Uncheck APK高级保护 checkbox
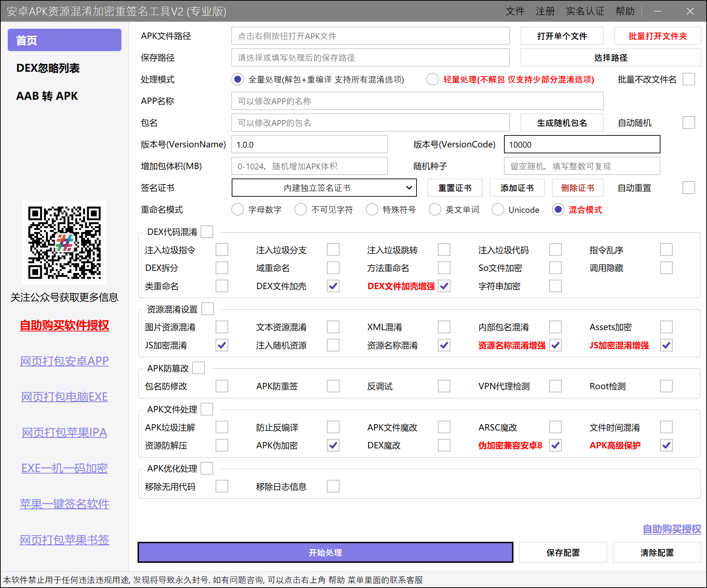Viewport: 707px width, 588px height. [666, 445]
